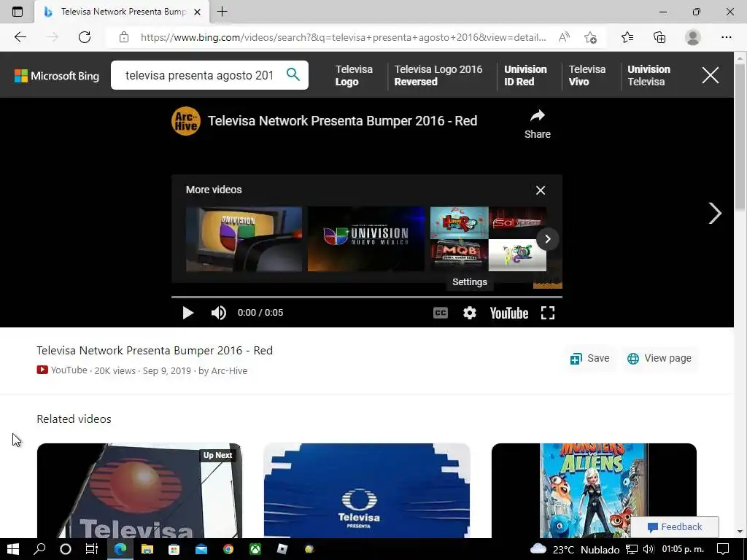
Task: Open blue Televisa Presenta related video
Action: (367, 491)
